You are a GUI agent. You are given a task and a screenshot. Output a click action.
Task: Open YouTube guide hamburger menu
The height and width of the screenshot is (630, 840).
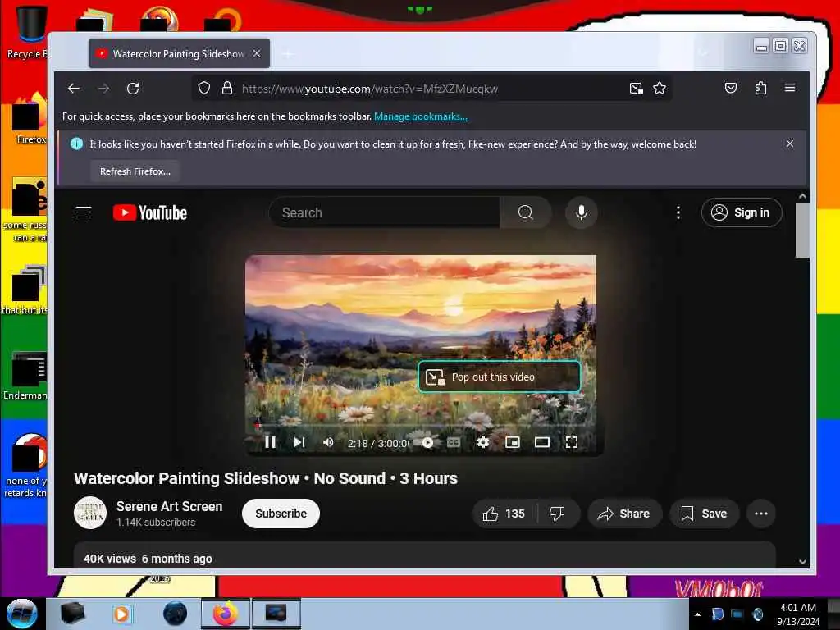[84, 212]
